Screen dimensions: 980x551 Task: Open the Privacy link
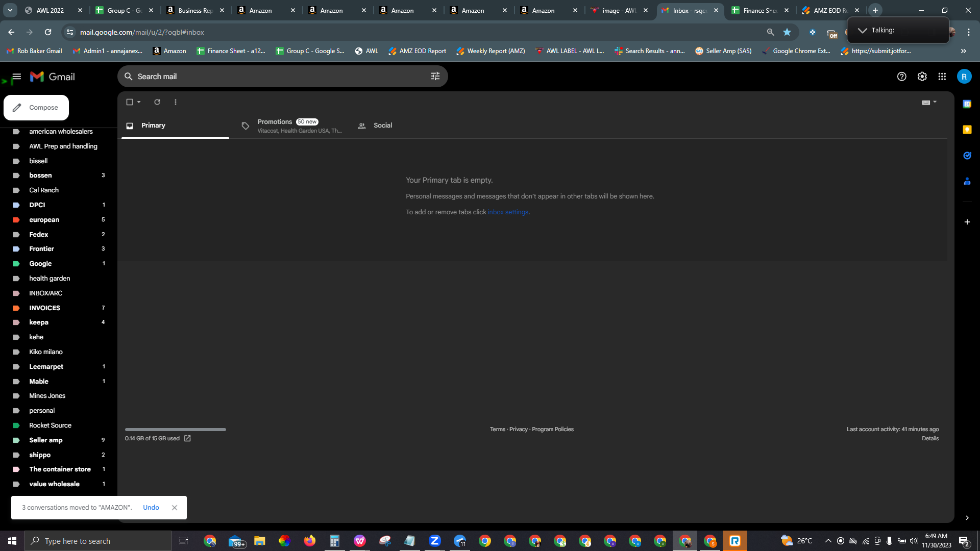pos(519,430)
